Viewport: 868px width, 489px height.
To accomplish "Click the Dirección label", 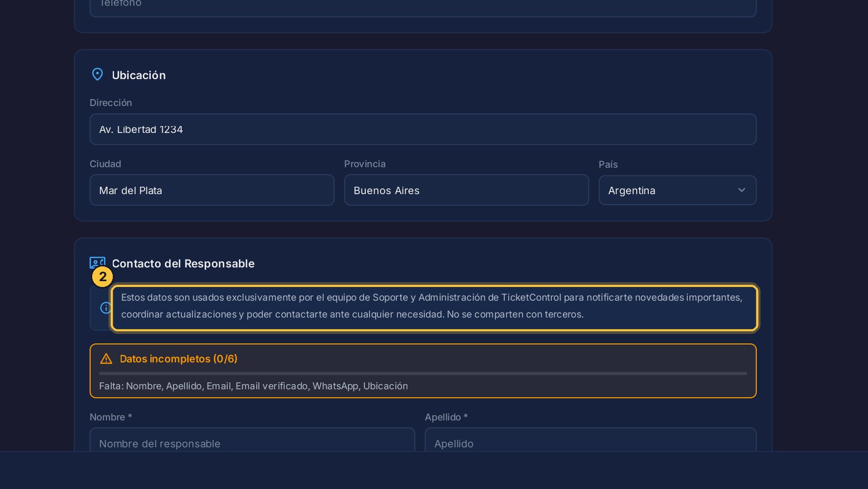I will point(111,103).
